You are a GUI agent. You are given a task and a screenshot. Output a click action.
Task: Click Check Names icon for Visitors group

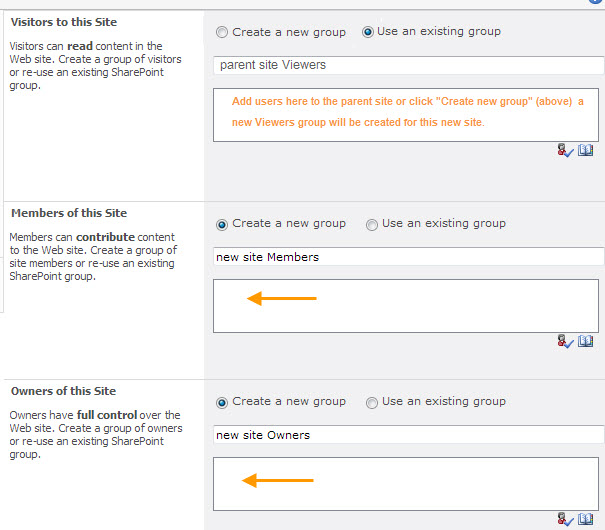click(566, 150)
